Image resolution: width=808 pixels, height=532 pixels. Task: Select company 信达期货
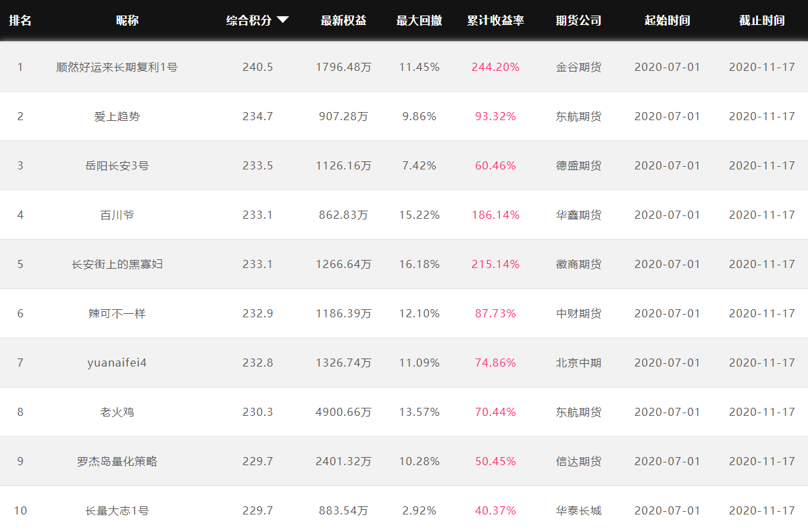pos(578,461)
